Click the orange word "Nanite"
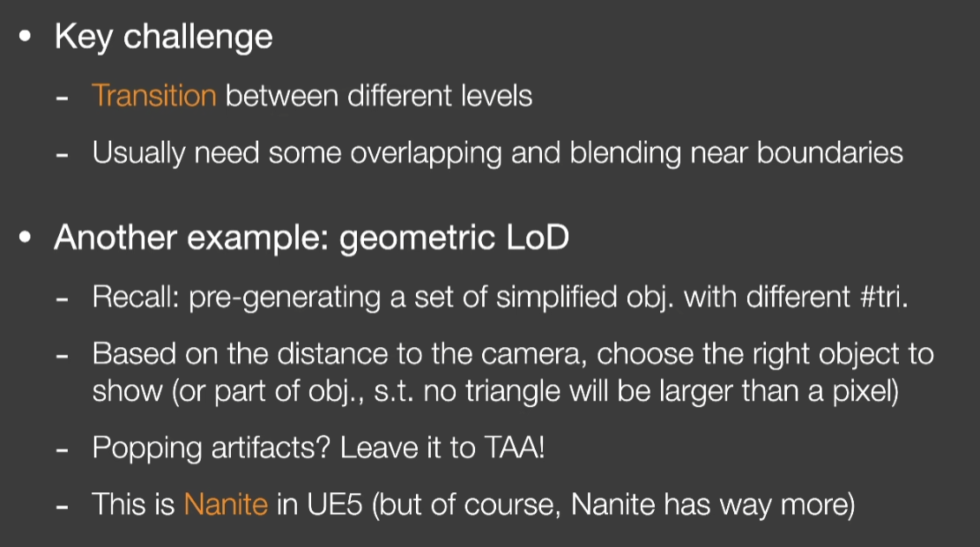Viewport: 980px width, 547px height. coord(226,504)
